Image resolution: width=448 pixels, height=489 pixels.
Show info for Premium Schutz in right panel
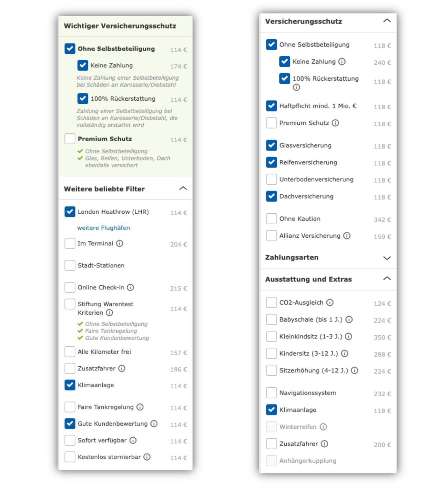point(335,123)
